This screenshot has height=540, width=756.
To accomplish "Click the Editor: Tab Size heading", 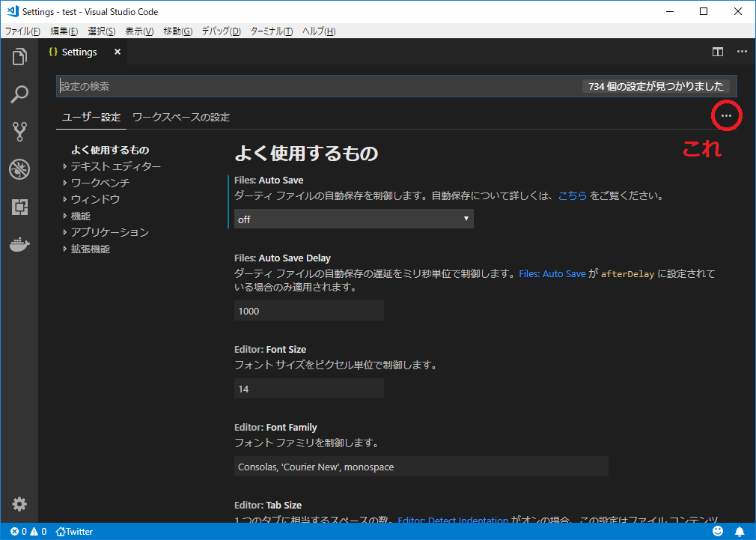I will [x=268, y=506].
